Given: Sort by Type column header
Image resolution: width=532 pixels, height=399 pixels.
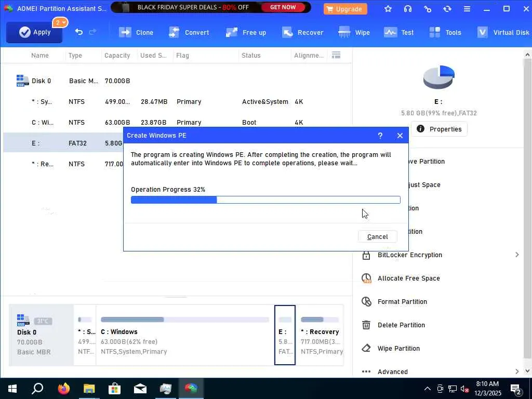Looking at the screenshot, I should 75,55.
